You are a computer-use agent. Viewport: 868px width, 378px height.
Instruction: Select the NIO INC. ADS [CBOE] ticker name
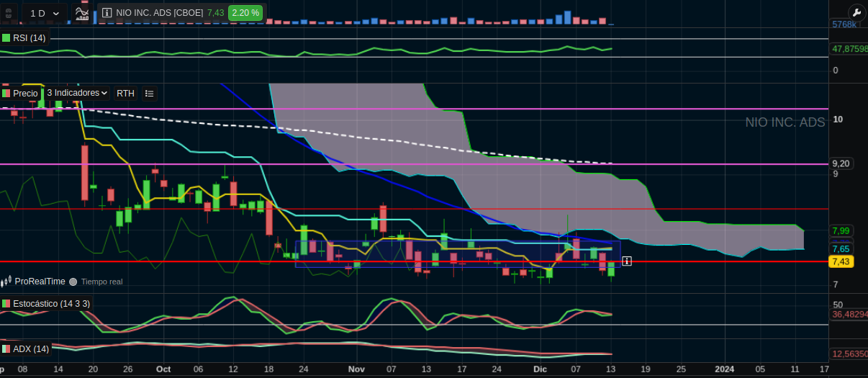click(x=160, y=13)
